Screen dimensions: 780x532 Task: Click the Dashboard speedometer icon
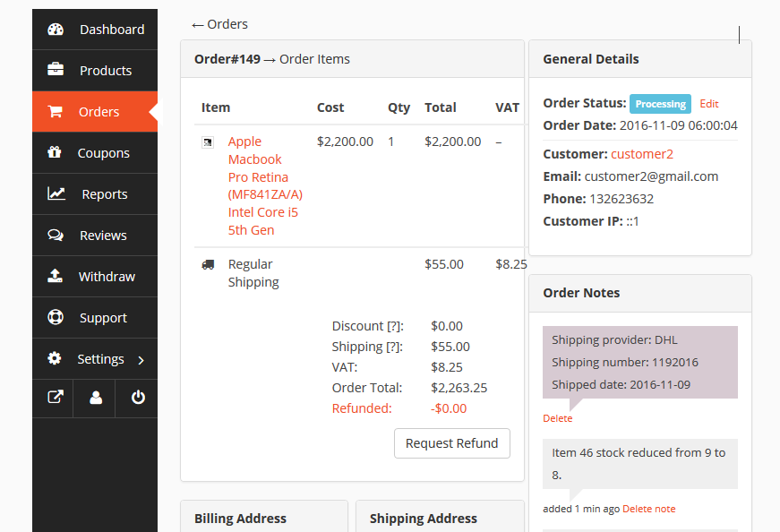click(x=56, y=30)
